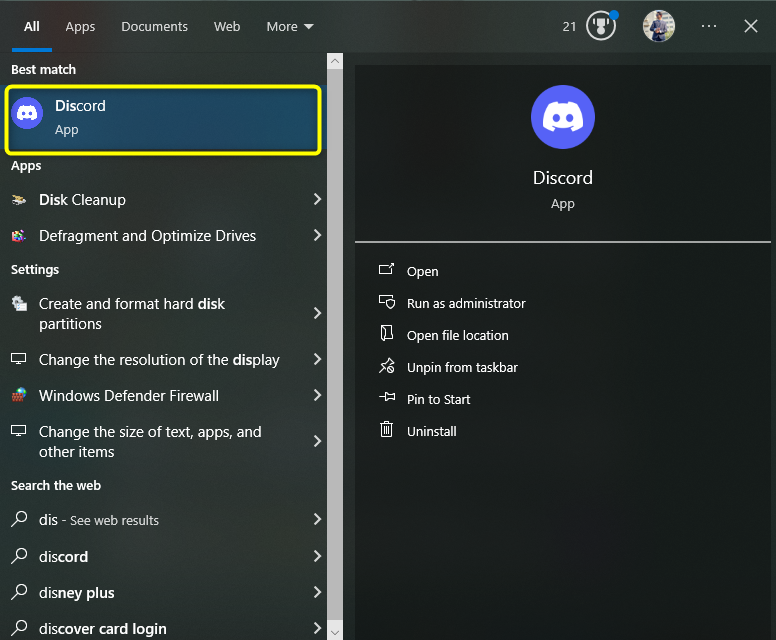The height and width of the screenshot is (640, 776).
Task: Select the All tab
Action: point(32,26)
